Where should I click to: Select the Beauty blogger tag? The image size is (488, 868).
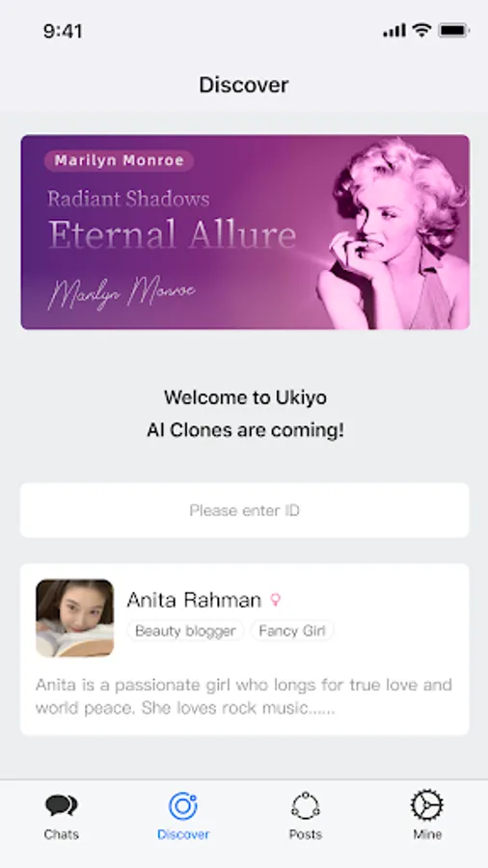[185, 631]
